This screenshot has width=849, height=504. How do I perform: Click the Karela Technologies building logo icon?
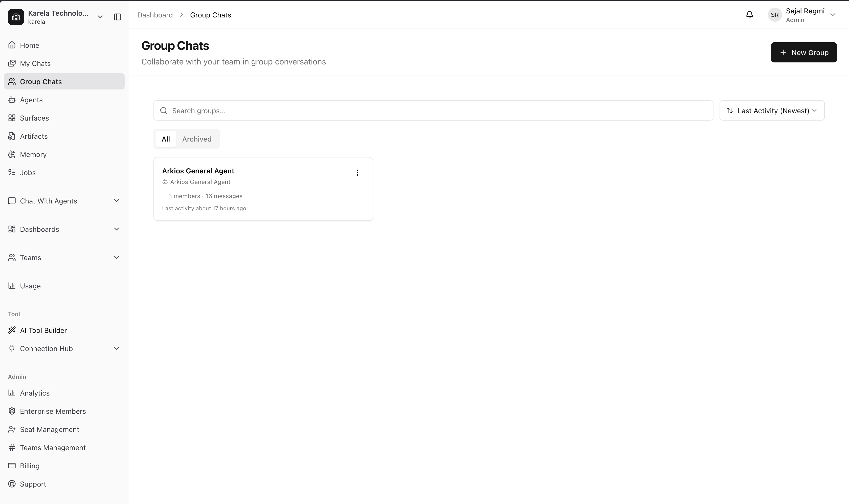pyautogui.click(x=16, y=17)
